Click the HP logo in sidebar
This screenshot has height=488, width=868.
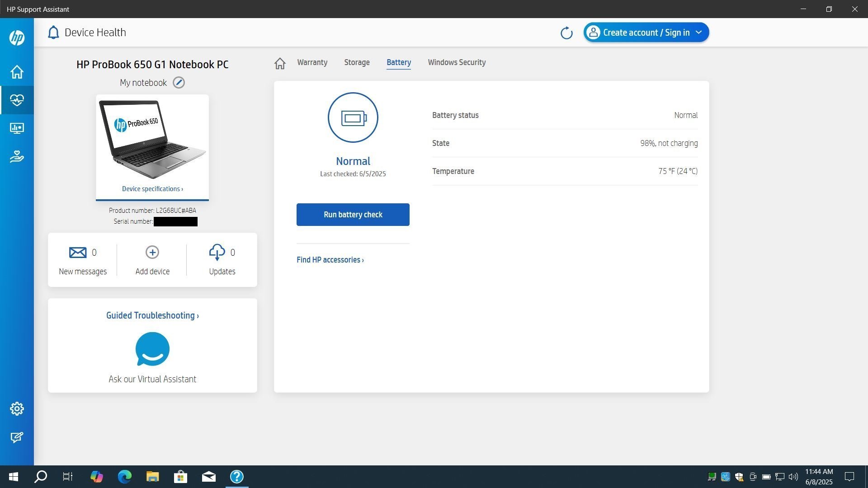pos(17,38)
